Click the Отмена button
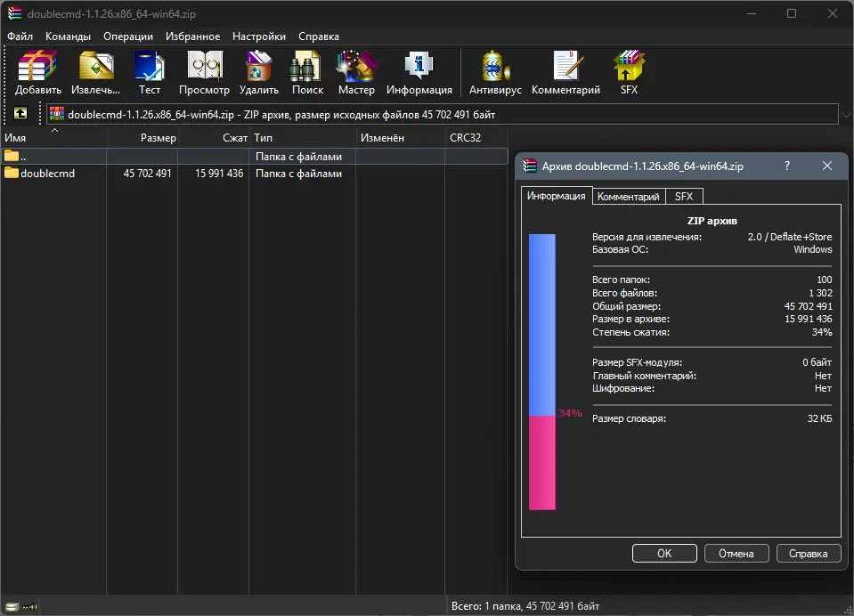 (x=736, y=554)
